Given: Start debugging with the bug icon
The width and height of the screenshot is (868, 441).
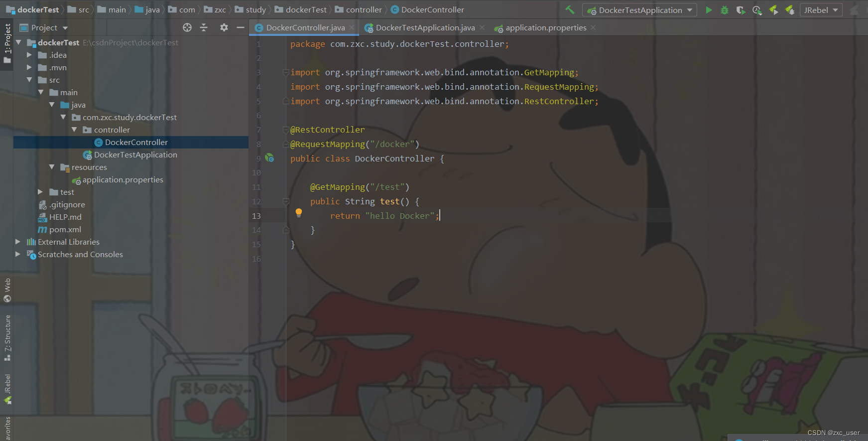Looking at the screenshot, I should pos(725,10).
